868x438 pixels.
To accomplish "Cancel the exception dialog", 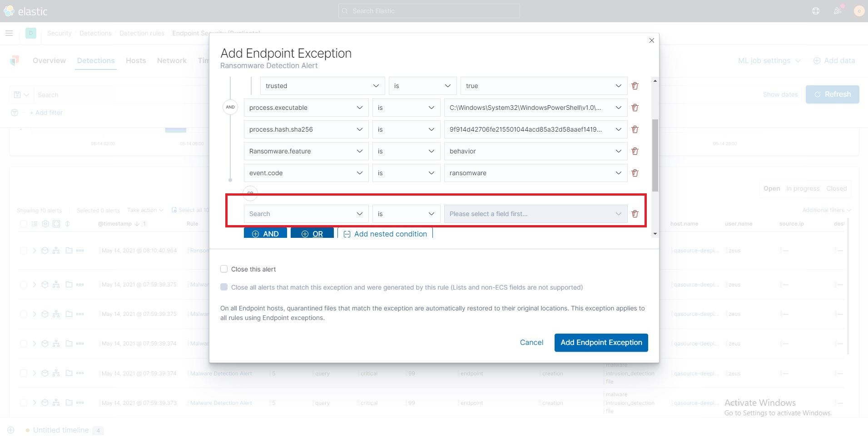I will 531,343.
